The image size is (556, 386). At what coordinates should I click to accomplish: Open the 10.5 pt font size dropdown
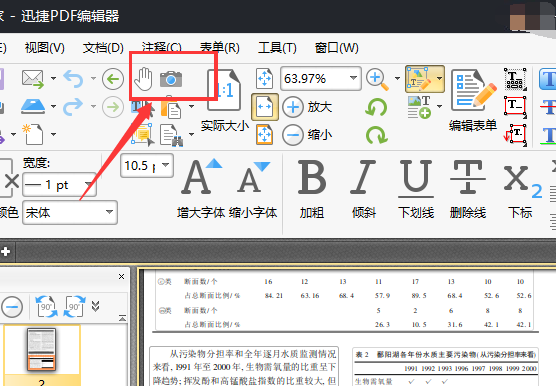(x=166, y=165)
